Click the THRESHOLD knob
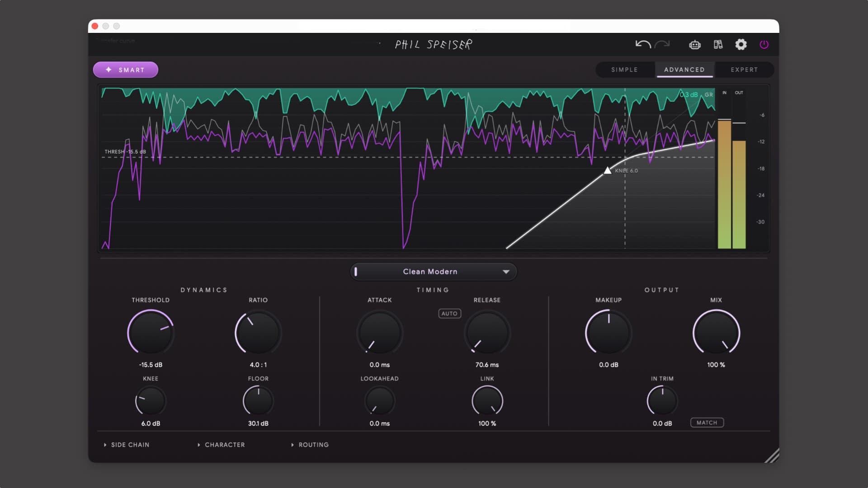868x488 pixels. pyautogui.click(x=151, y=333)
